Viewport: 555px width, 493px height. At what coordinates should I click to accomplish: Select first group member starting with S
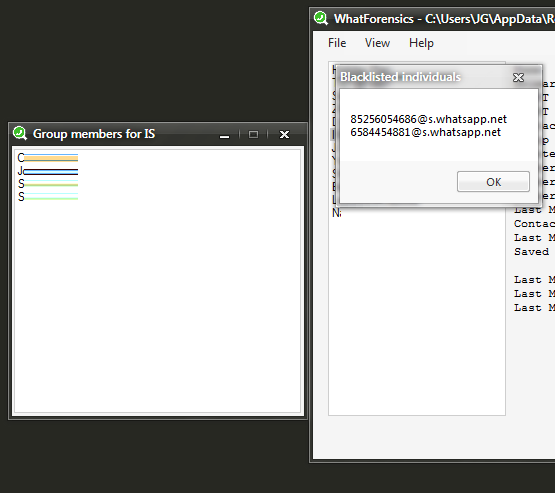[47, 184]
